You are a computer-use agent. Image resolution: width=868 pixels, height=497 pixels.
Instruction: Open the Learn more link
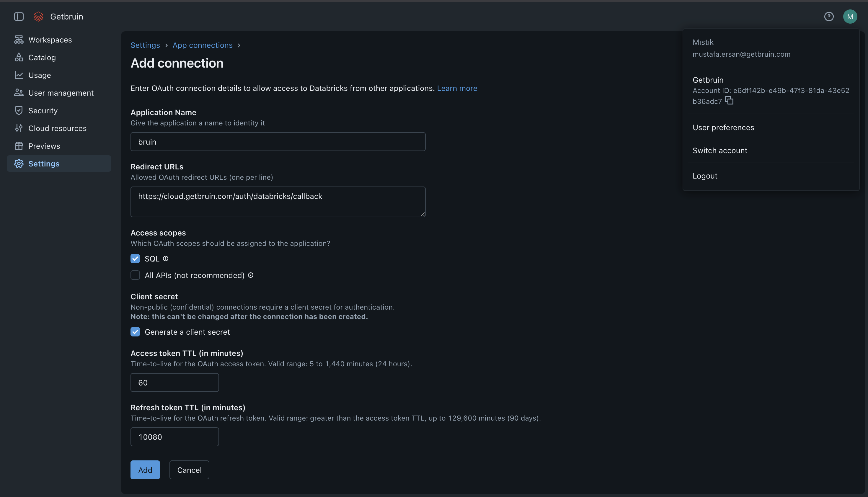point(457,88)
